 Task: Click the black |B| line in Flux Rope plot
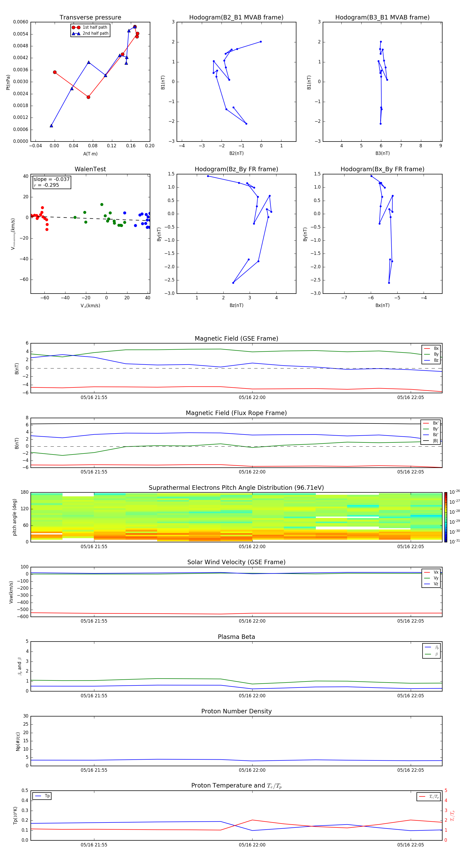pos(236,423)
